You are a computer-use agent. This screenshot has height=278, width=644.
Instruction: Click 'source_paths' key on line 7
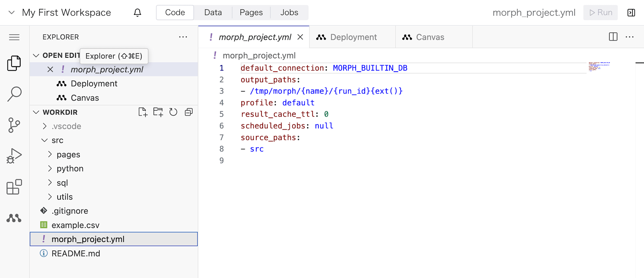pyautogui.click(x=268, y=137)
